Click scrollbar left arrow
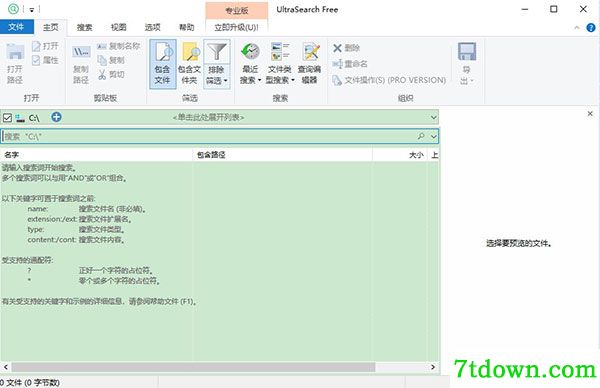600x388 pixels. click(6, 367)
